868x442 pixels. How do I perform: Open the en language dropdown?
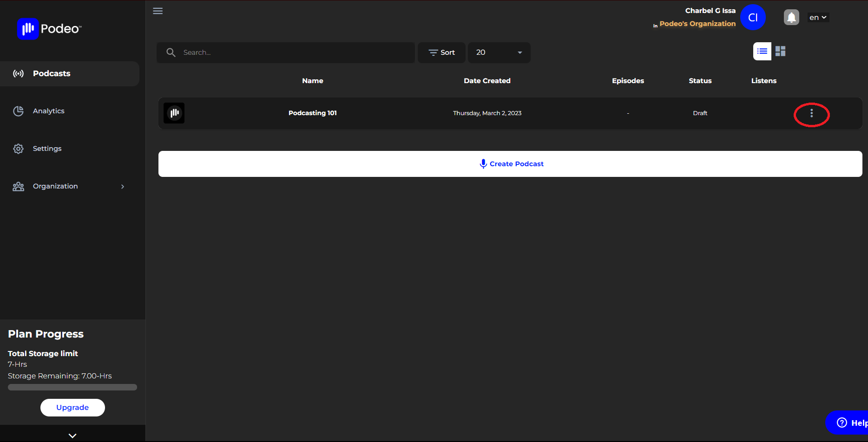tap(818, 18)
